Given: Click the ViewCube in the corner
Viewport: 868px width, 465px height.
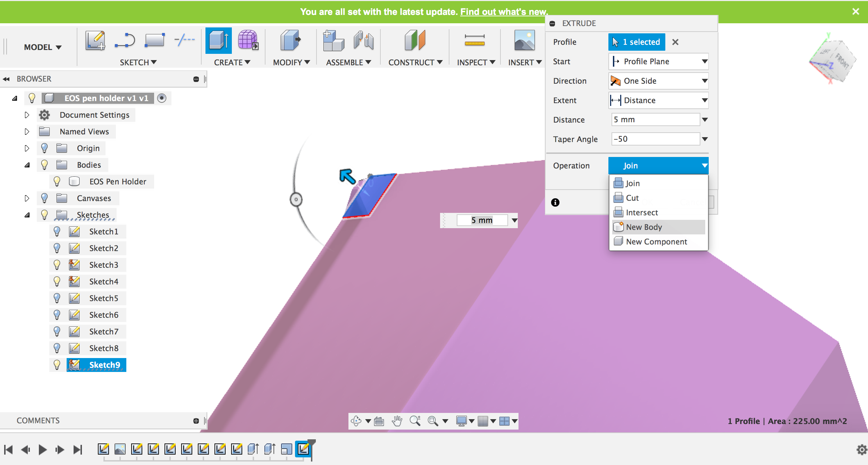Looking at the screenshot, I should coord(833,61).
